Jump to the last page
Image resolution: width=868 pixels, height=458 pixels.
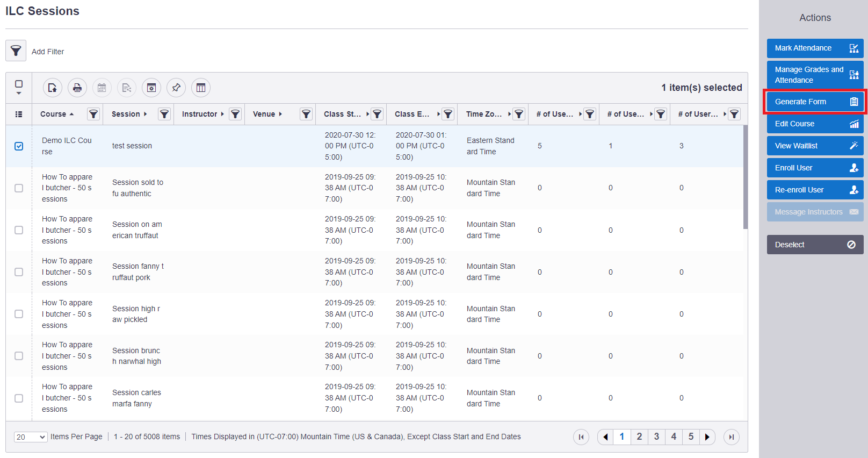[732, 437]
